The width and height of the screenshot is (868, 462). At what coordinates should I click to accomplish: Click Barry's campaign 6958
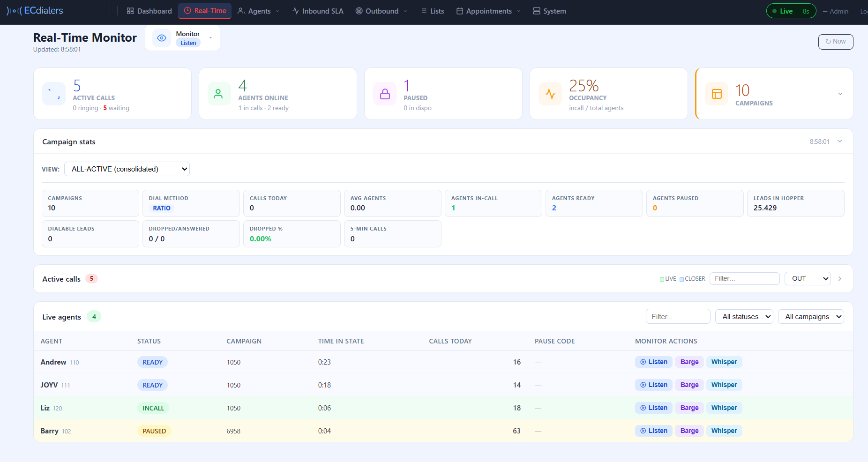tap(233, 431)
